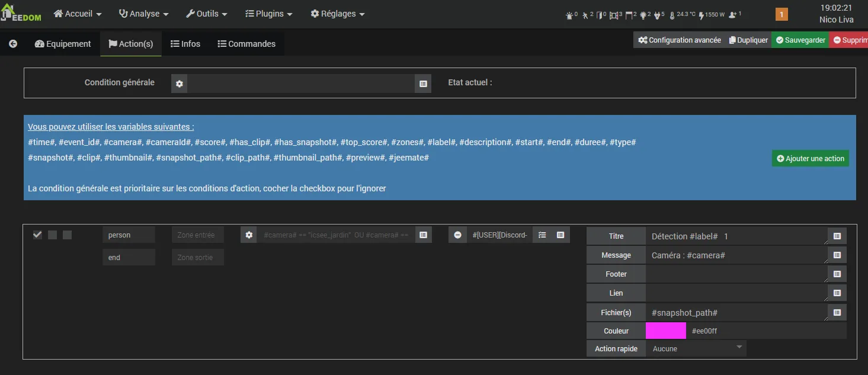Click the list icon of Message field

pos(837,255)
